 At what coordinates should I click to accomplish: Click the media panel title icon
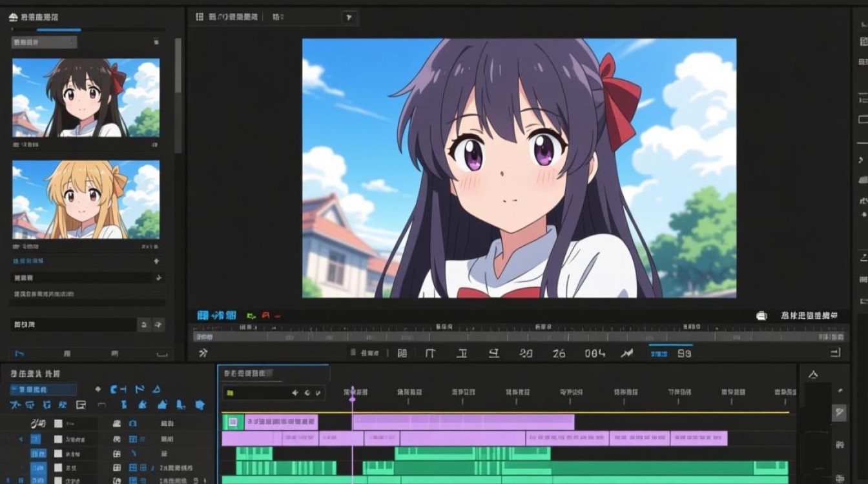pos(14,17)
